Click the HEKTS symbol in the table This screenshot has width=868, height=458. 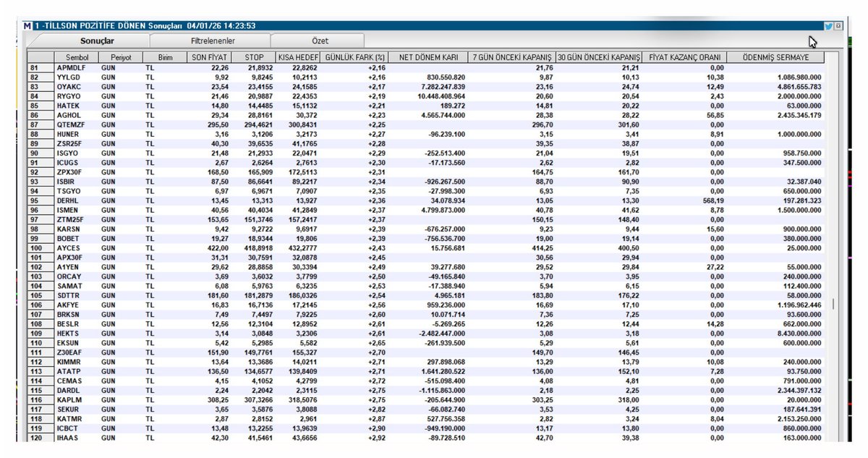coord(69,333)
